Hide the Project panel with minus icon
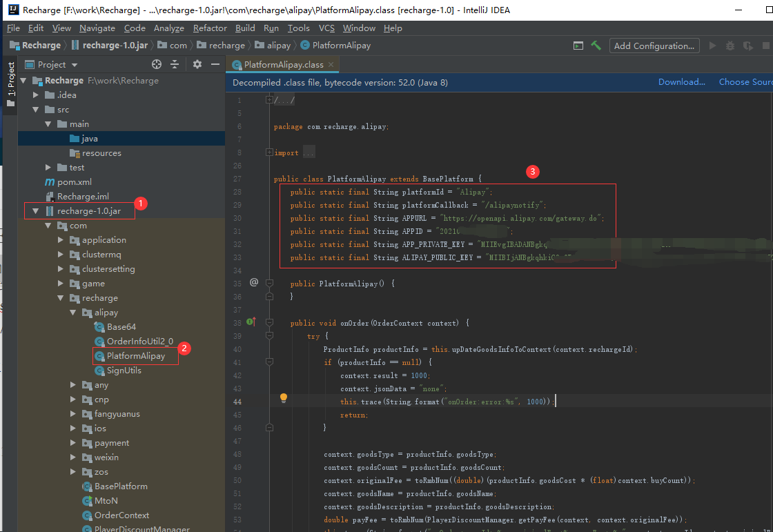The height and width of the screenshot is (532, 773). [215, 64]
